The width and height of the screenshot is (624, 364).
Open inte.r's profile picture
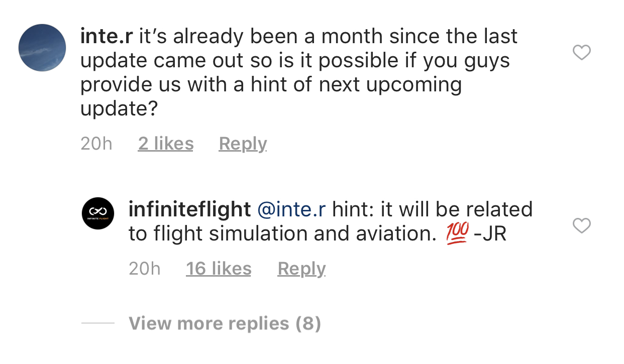pos(42,48)
